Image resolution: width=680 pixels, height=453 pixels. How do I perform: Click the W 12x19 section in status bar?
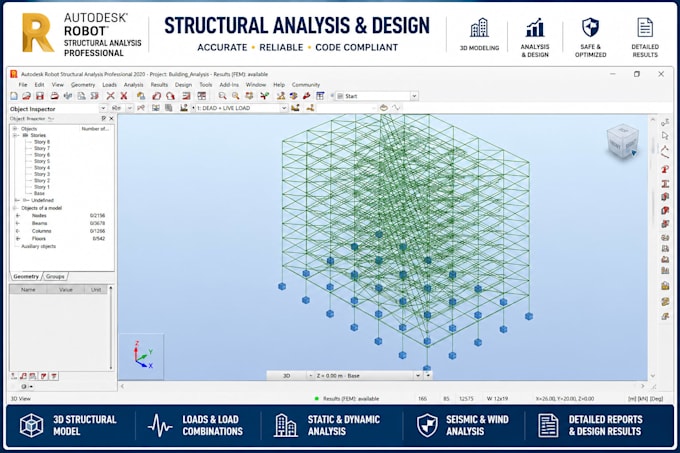pos(497,398)
